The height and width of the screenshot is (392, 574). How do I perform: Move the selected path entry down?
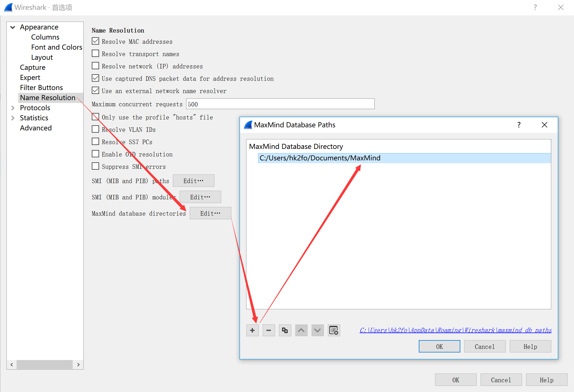coord(317,330)
